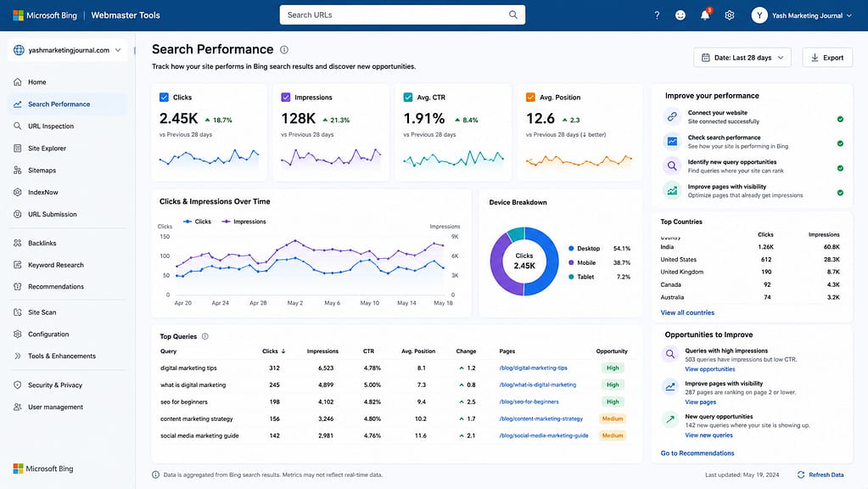Click the Export button
This screenshot has width=868, height=489.
tap(827, 58)
